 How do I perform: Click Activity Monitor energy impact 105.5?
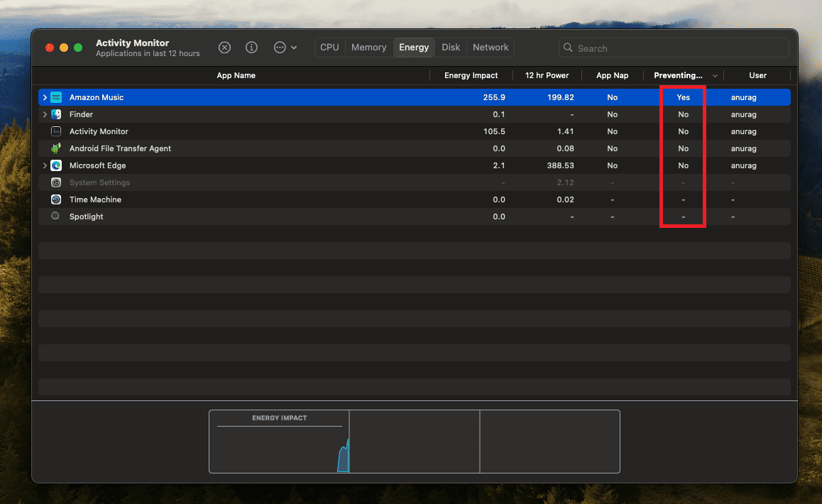(494, 131)
